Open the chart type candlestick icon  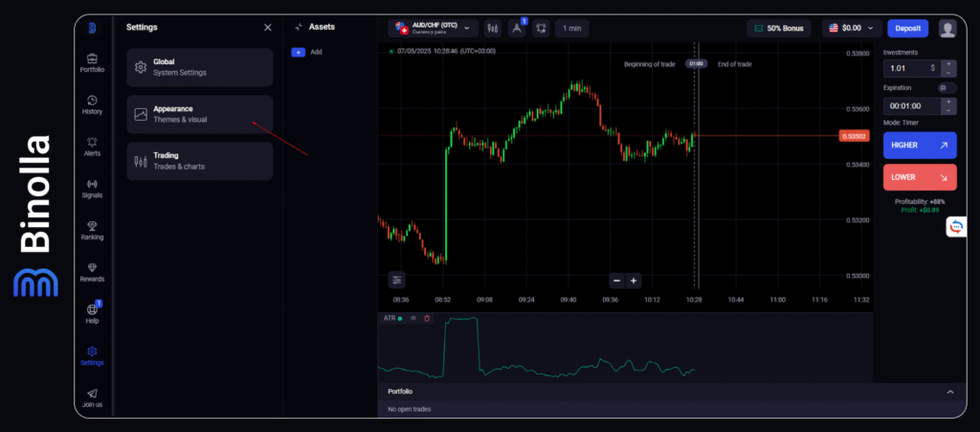493,29
